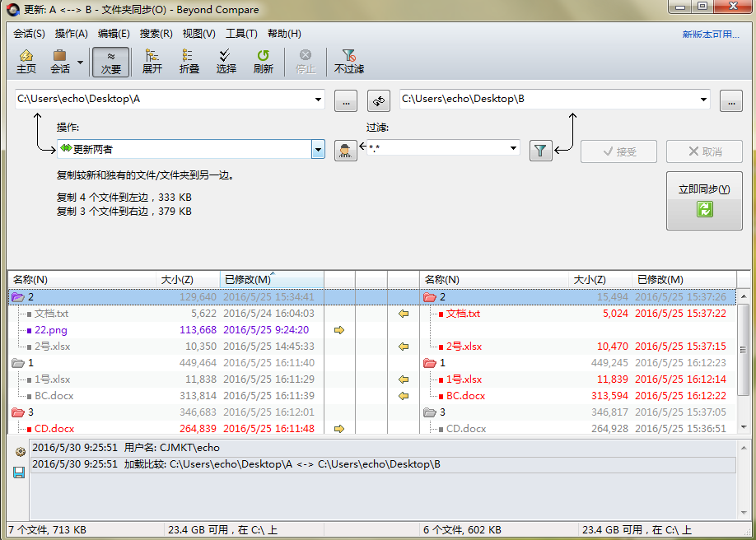Toggle the spy icon beside the 操作 dropdown

(346, 150)
